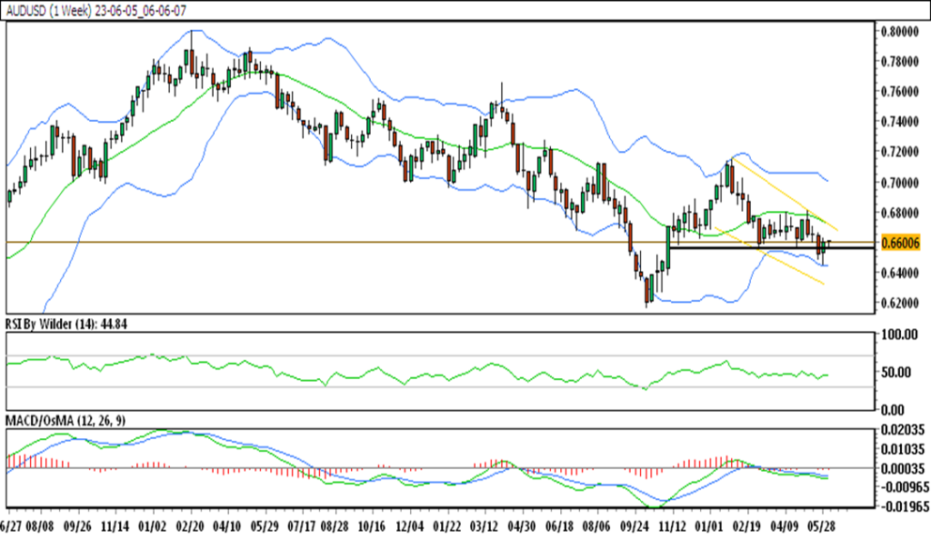Click the 0.72000 price axis label
931x560 pixels.
(899, 152)
